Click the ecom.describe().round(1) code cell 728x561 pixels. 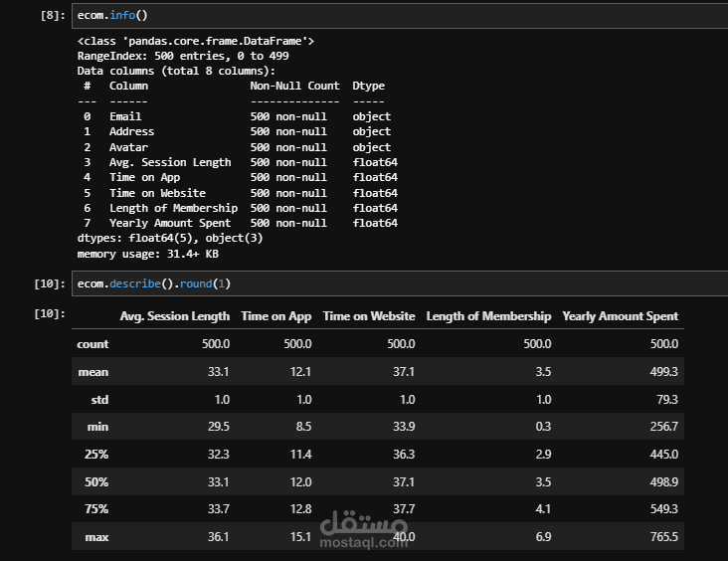coord(400,283)
